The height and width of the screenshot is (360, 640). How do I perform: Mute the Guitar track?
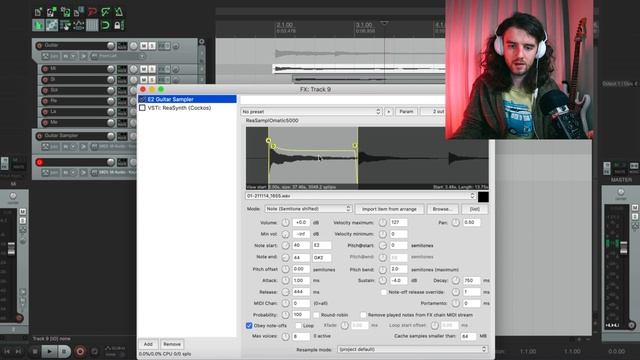(x=144, y=46)
